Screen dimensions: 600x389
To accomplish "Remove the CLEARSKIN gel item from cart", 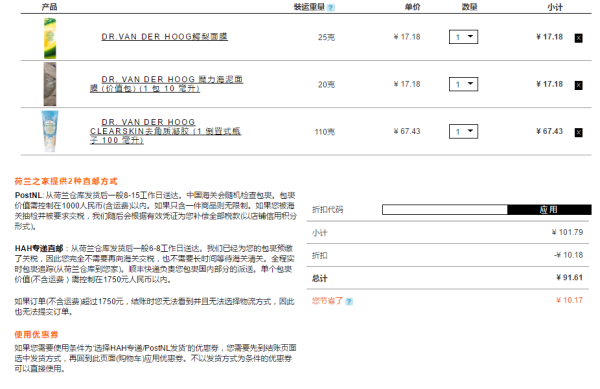I will 578,132.
